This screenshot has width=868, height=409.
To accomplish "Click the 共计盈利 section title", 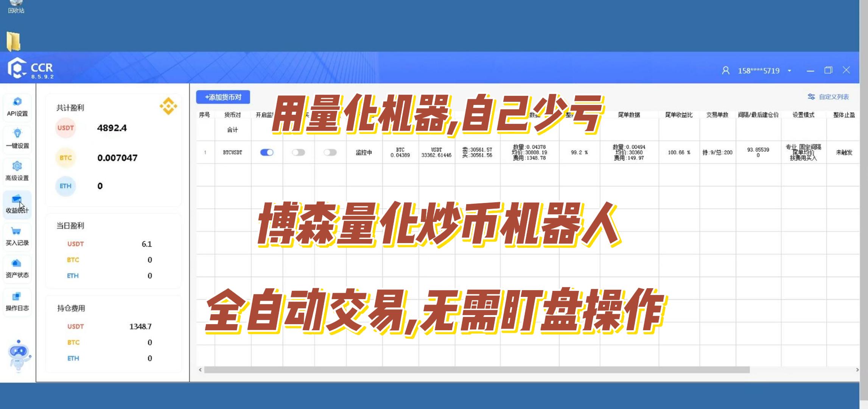I will click(70, 108).
